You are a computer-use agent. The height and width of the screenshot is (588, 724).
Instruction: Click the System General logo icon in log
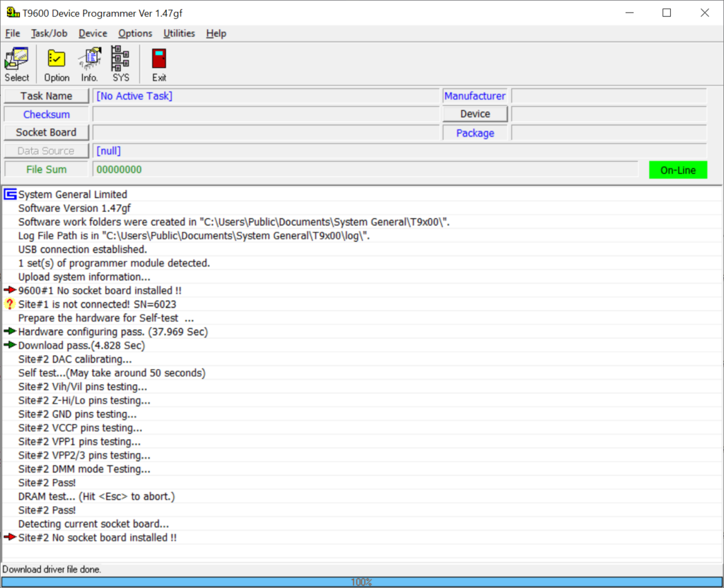10,194
